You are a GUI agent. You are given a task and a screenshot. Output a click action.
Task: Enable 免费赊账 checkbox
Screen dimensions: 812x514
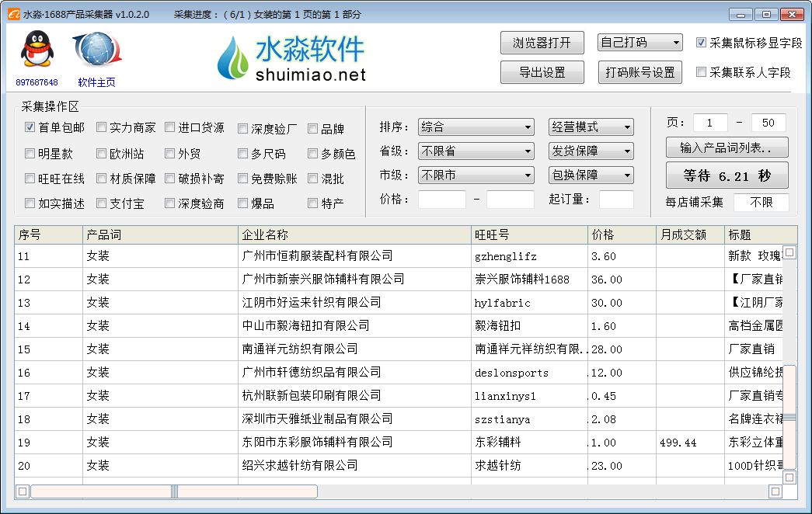click(243, 179)
